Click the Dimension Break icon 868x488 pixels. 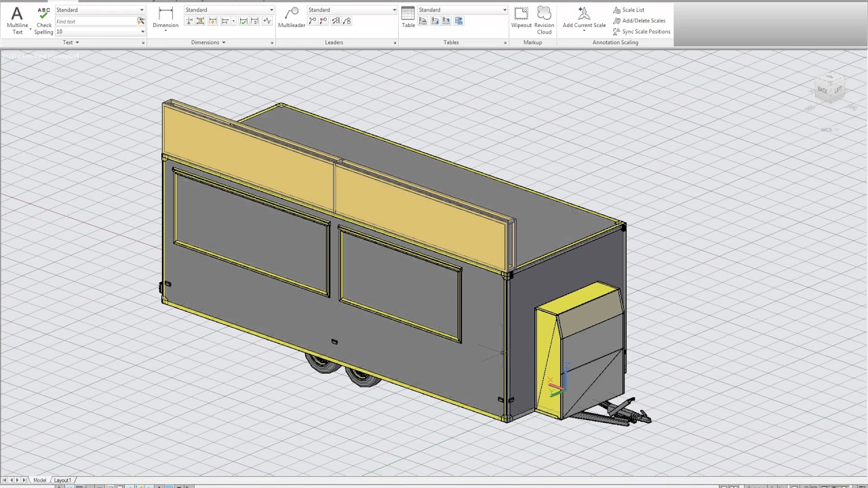click(190, 21)
